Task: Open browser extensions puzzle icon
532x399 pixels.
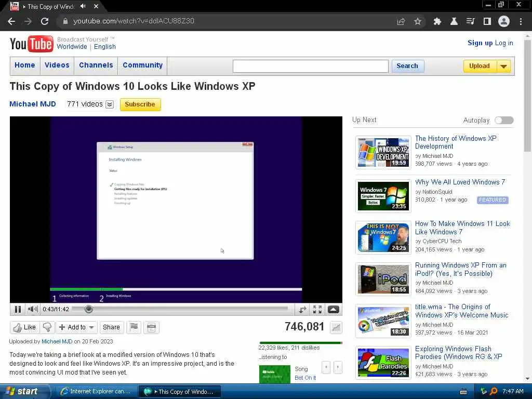Action: tap(437, 21)
